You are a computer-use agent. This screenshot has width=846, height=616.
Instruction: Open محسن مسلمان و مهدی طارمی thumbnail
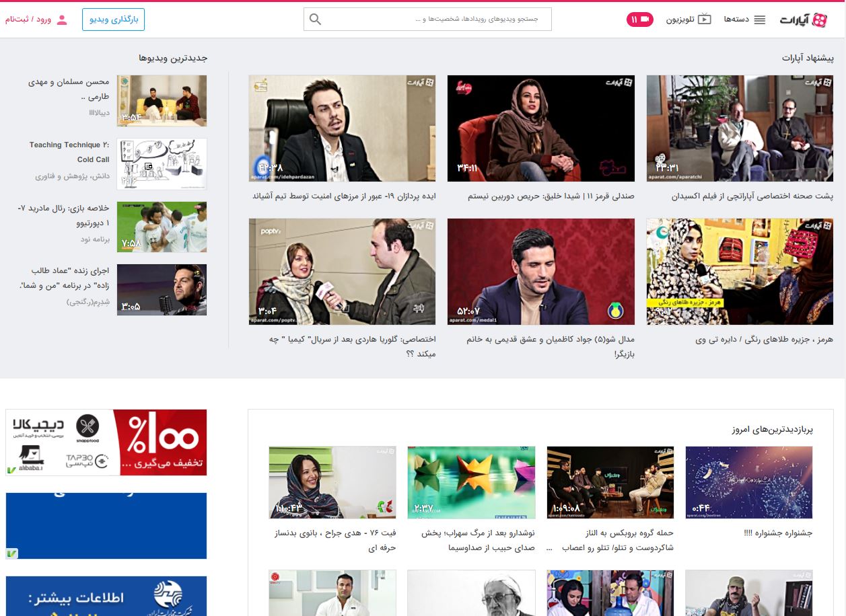point(162,101)
